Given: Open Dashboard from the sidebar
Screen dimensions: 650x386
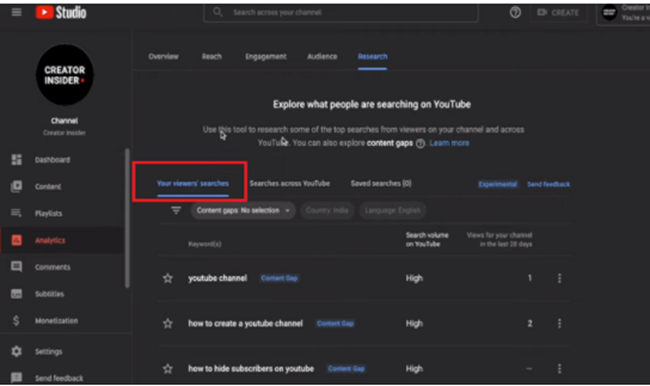Looking at the screenshot, I should tap(53, 160).
